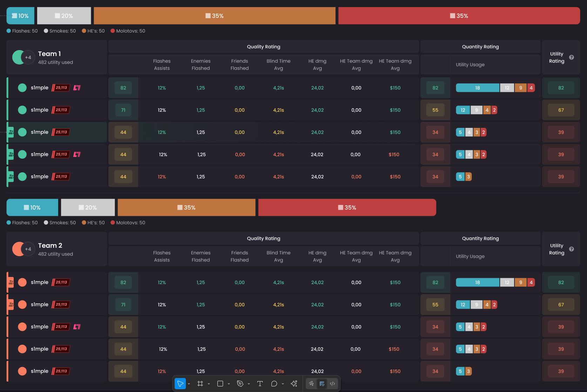Click the help icon beside Team 1 Utility Rating
Image resolution: width=587 pixels, height=392 pixels.
point(571,57)
